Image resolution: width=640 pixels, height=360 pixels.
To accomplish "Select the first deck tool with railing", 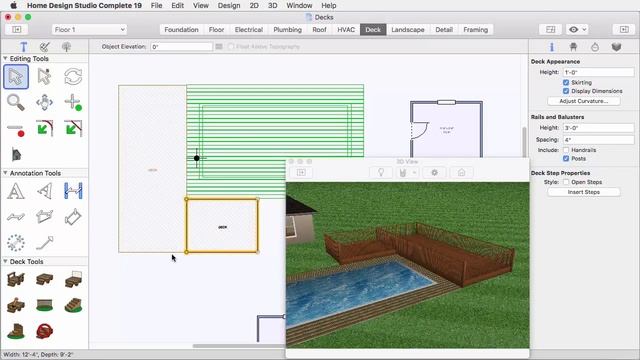I will (16, 280).
